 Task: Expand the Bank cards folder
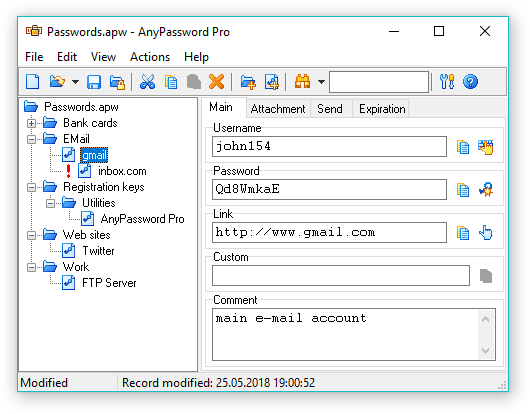[31, 123]
